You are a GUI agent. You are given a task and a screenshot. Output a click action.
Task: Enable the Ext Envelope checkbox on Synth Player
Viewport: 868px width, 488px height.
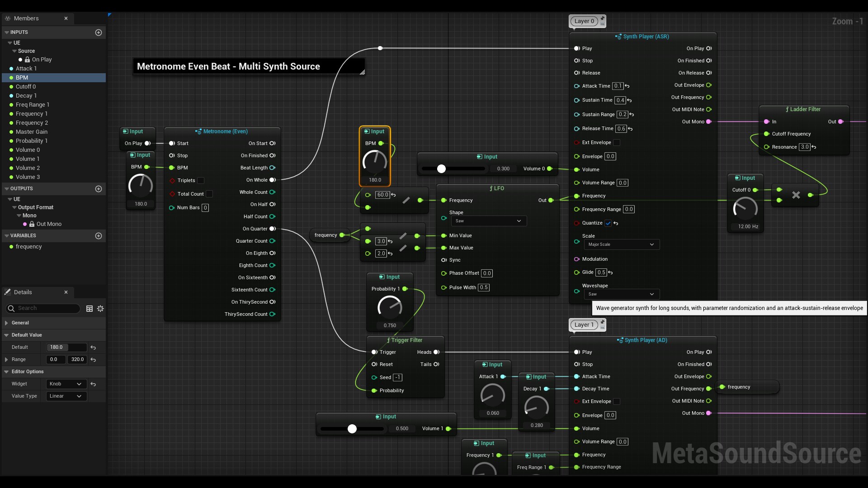point(616,142)
